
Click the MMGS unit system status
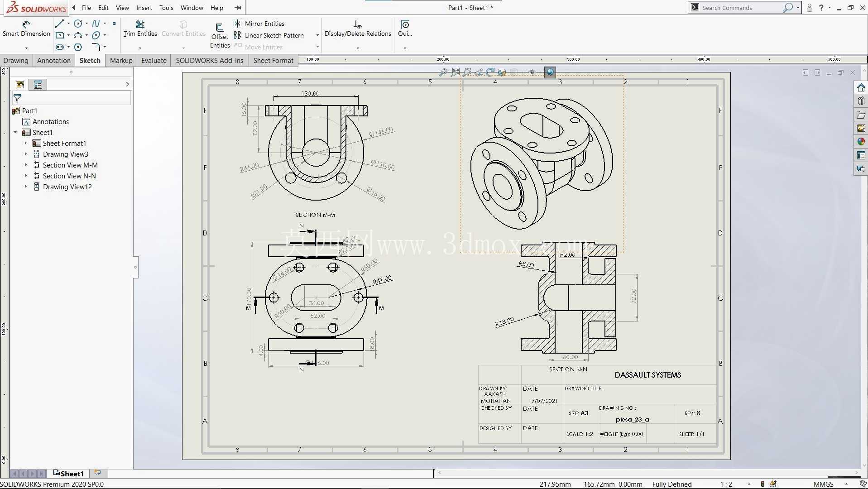point(823,484)
